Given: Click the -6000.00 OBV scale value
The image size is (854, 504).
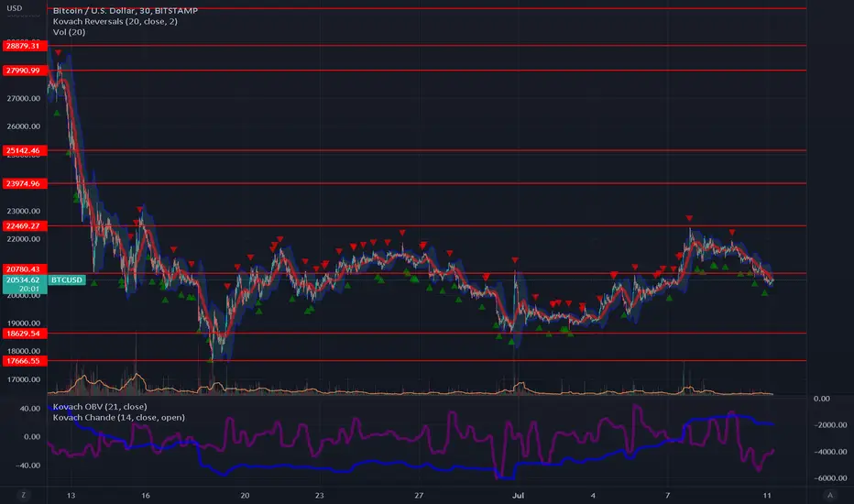Looking at the screenshot, I should 830,477.
